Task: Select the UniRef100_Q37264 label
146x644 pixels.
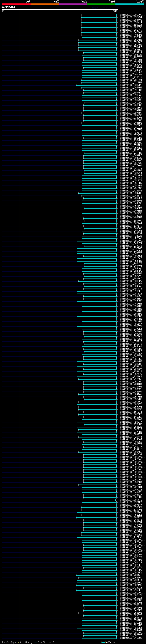Action: click(x=131, y=251)
